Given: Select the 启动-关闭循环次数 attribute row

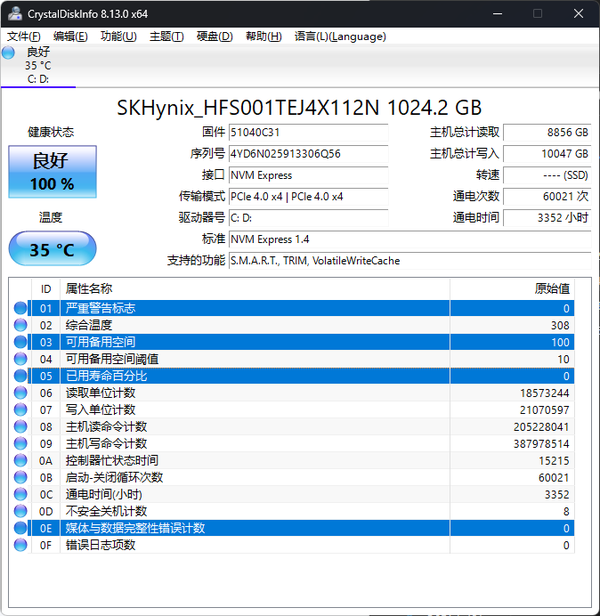Looking at the screenshot, I should [x=303, y=477].
